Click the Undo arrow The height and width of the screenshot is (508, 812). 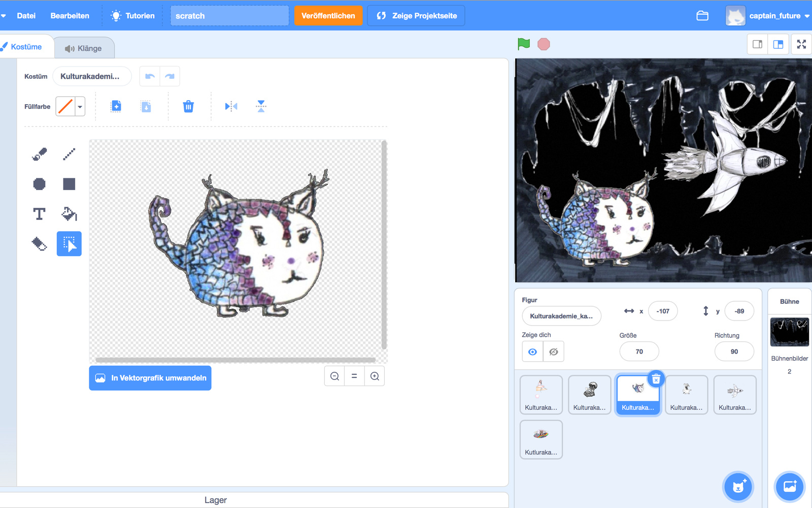coord(150,76)
